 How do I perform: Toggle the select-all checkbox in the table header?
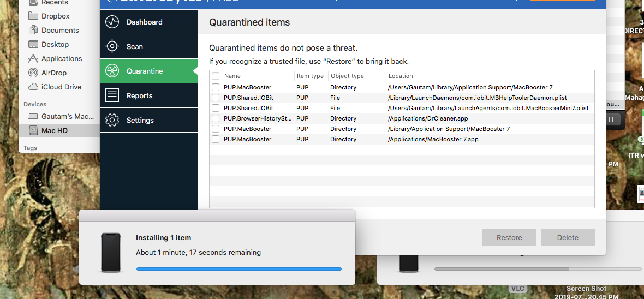click(216, 76)
